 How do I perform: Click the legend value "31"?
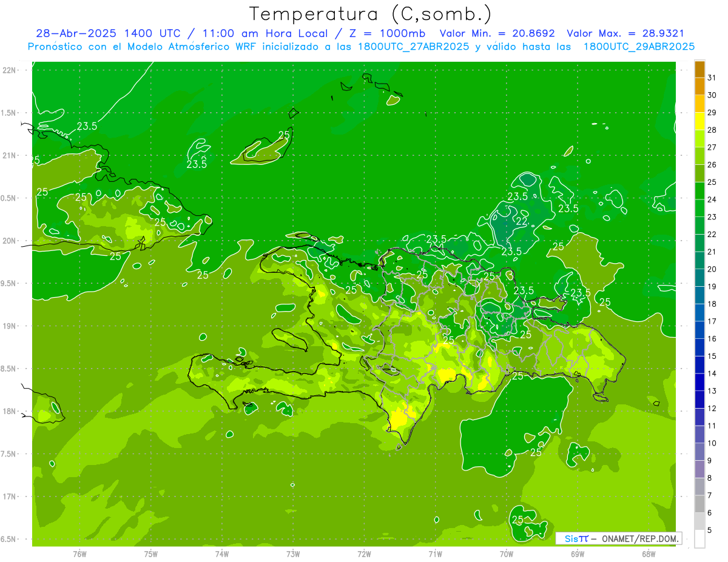712,78
